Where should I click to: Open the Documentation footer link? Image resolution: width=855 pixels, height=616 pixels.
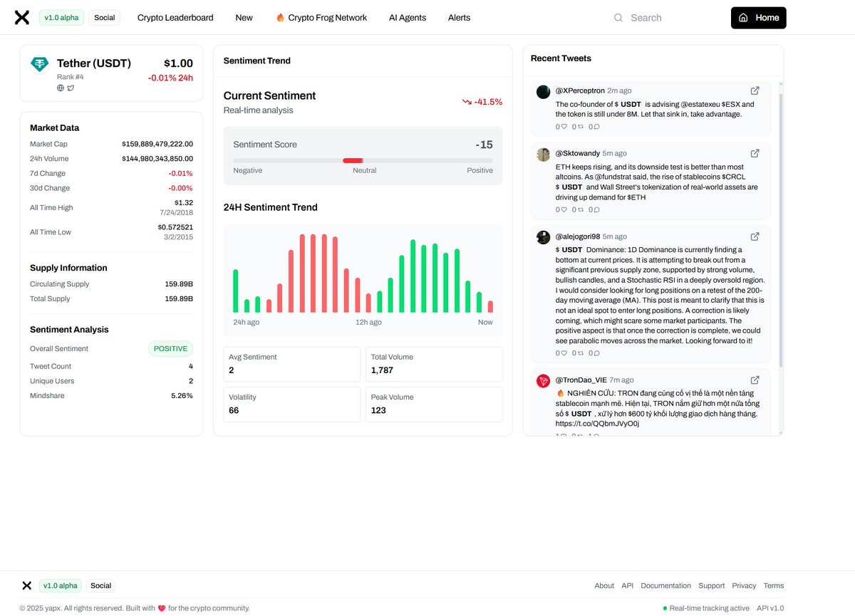665,585
